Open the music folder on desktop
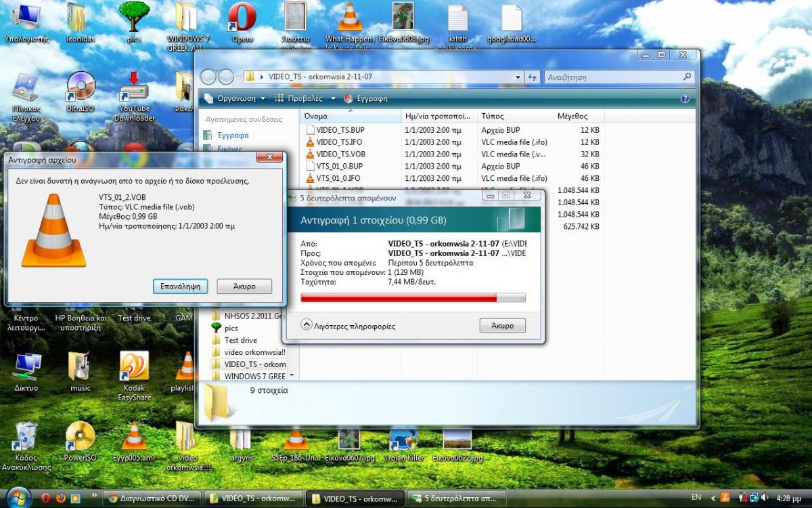The image size is (812, 508). pyautogui.click(x=80, y=371)
